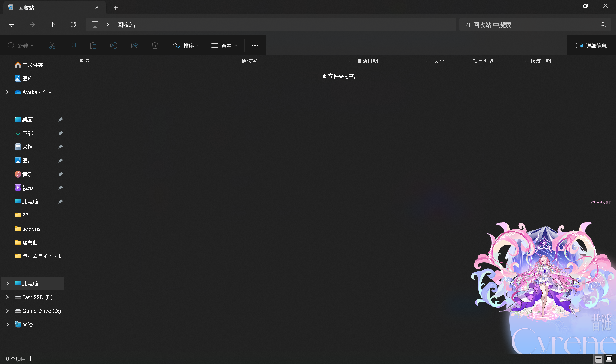Click the Delete trash can icon

click(155, 46)
